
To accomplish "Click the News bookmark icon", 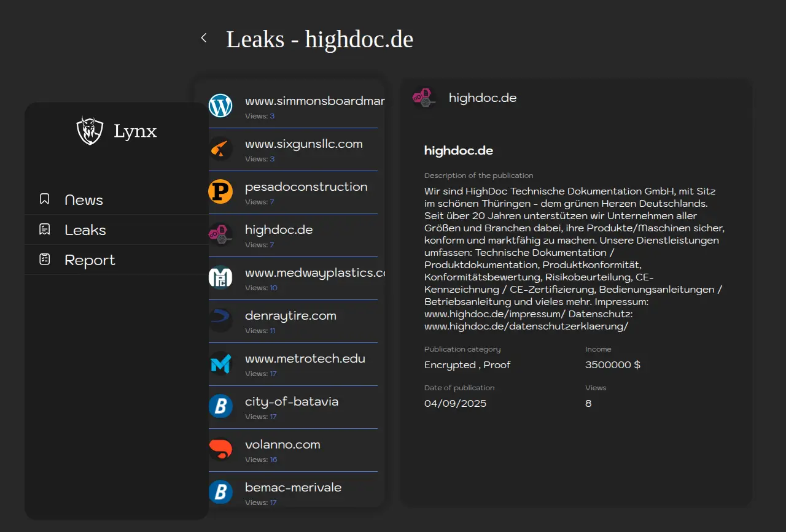I will pos(44,199).
